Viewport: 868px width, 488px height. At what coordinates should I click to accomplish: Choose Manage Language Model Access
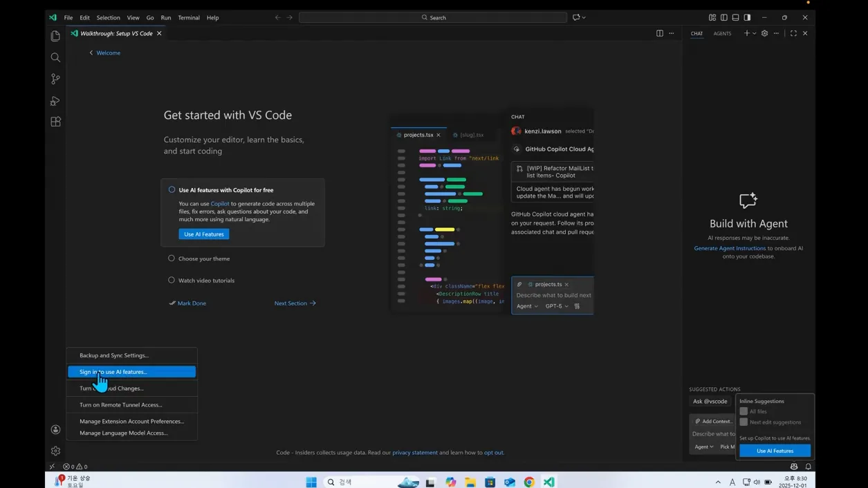[131, 433]
